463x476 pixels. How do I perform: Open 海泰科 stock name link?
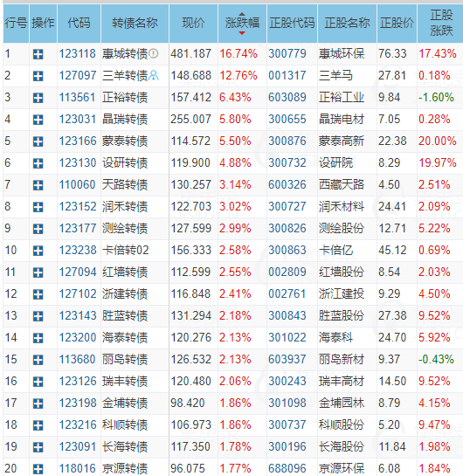click(335, 338)
